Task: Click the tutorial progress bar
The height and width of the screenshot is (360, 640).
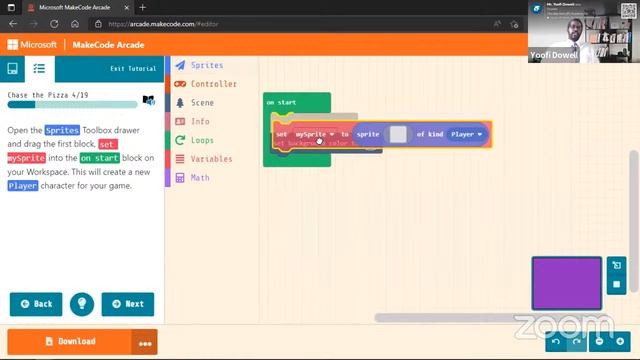Action: (x=72, y=104)
